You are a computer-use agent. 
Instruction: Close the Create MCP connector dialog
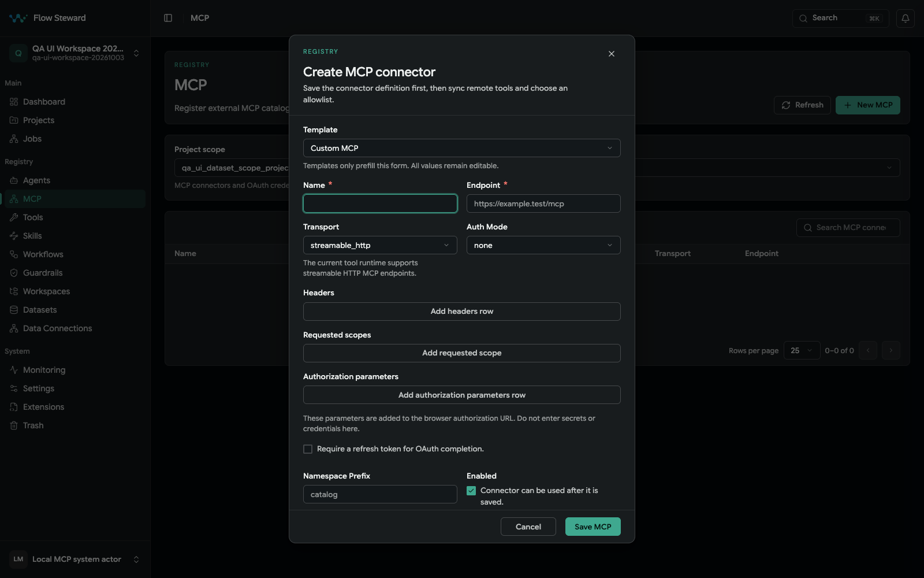[x=612, y=54]
